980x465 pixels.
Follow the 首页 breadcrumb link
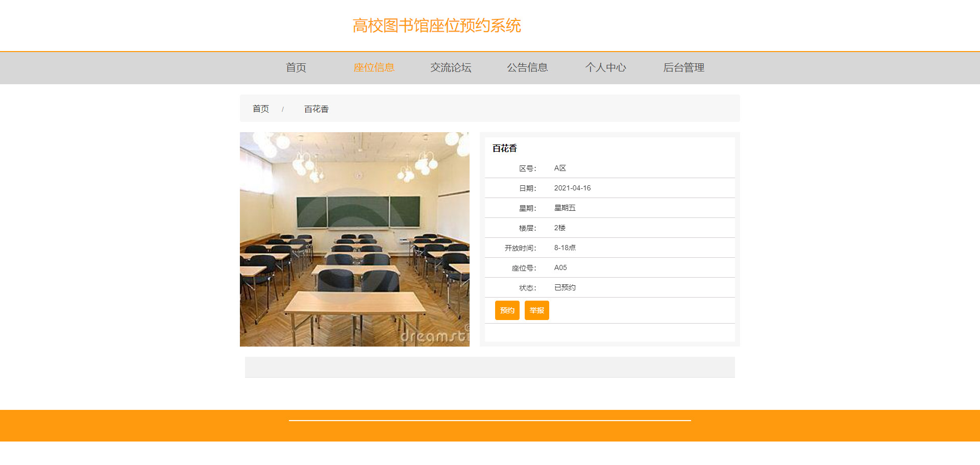pyautogui.click(x=261, y=109)
